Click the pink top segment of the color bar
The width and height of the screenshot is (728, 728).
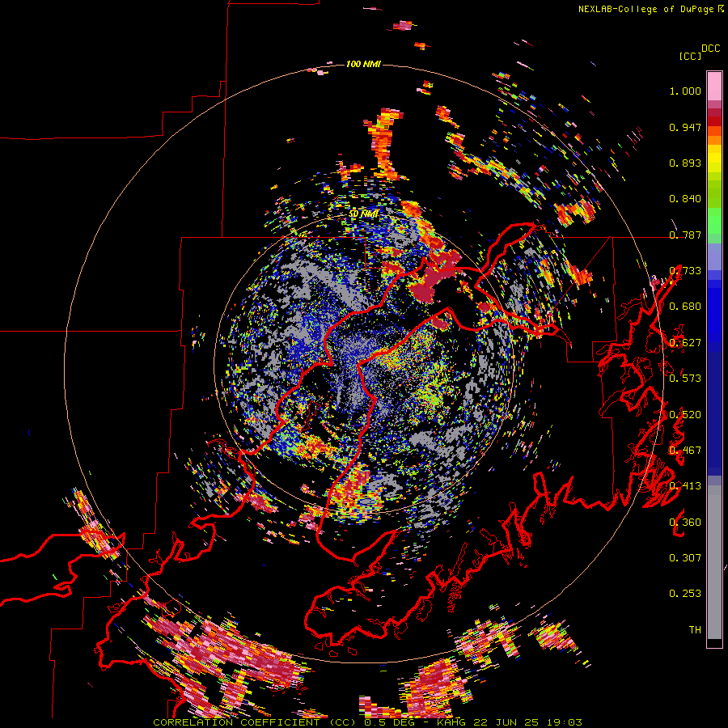[714, 86]
